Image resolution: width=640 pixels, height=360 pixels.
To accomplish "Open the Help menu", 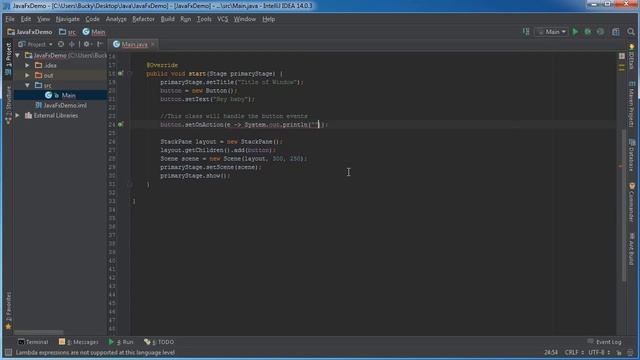I will (x=269, y=19).
